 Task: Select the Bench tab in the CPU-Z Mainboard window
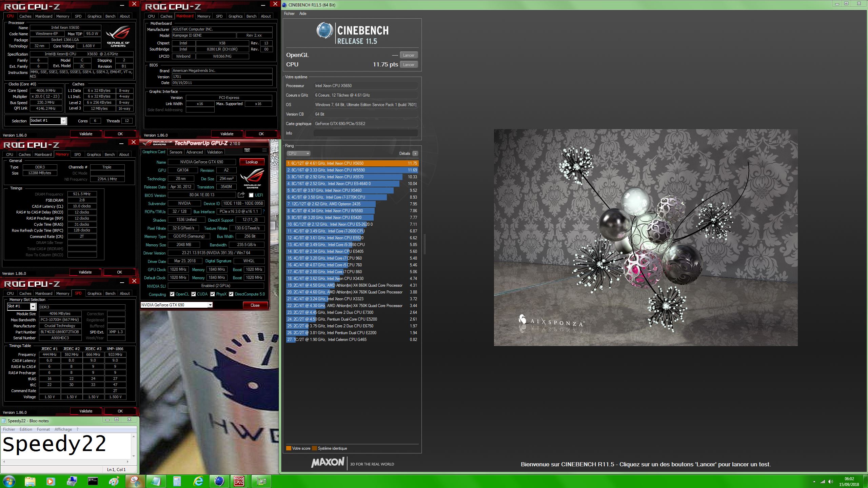tap(251, 16)
